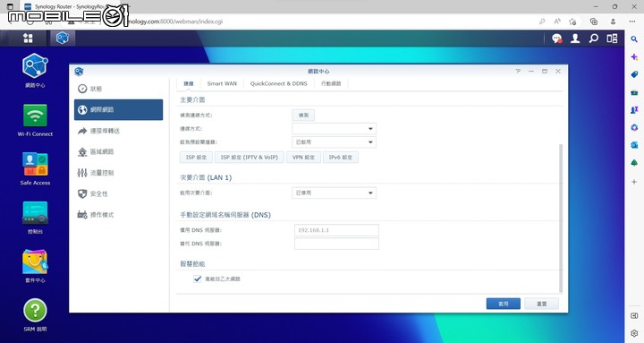Open Edge sidebar Copilot sparkle icon
Viewport: 644px width, 343px height.
(634, 57)
